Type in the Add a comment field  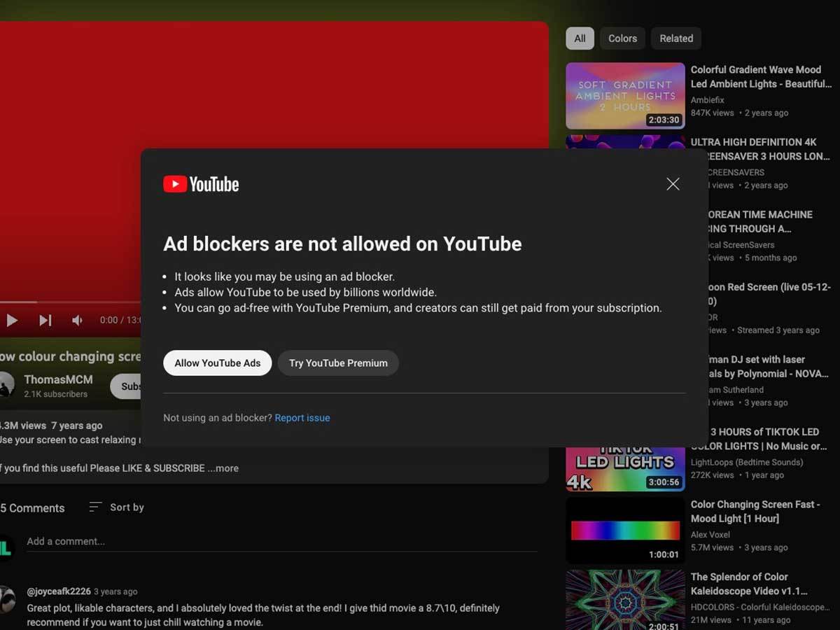(280, 541)
